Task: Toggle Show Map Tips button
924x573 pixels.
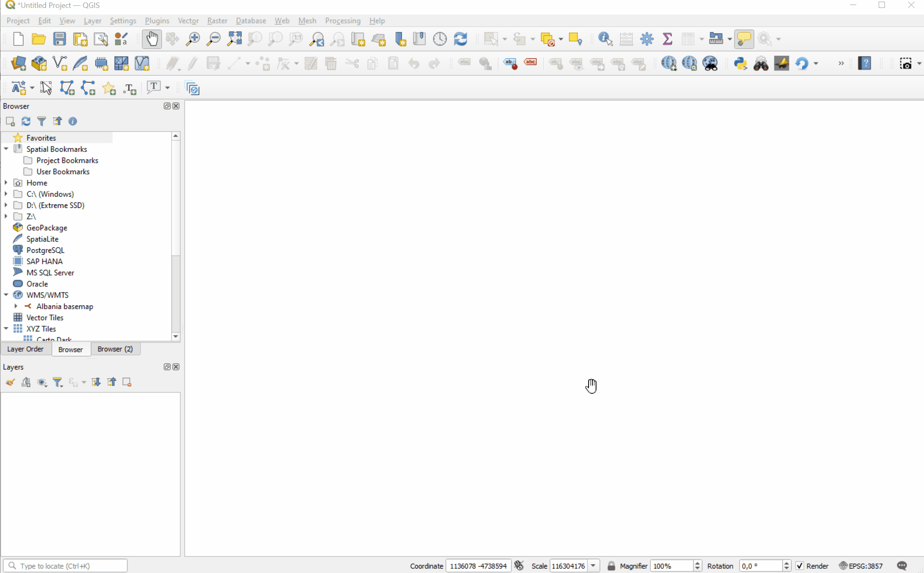Action: tap(744, 39)
